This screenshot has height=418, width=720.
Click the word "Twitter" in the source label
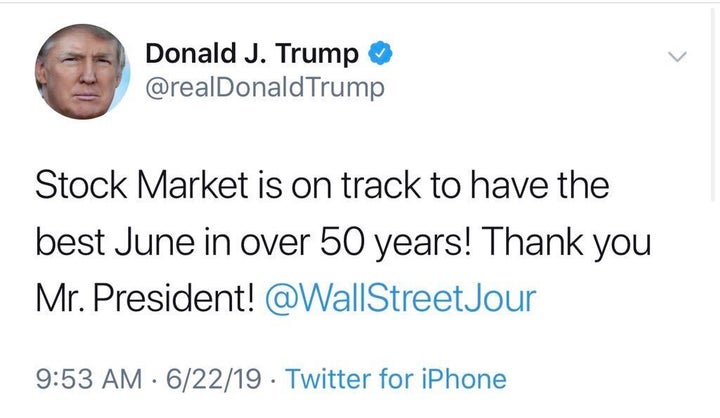(x=328, y=379)
